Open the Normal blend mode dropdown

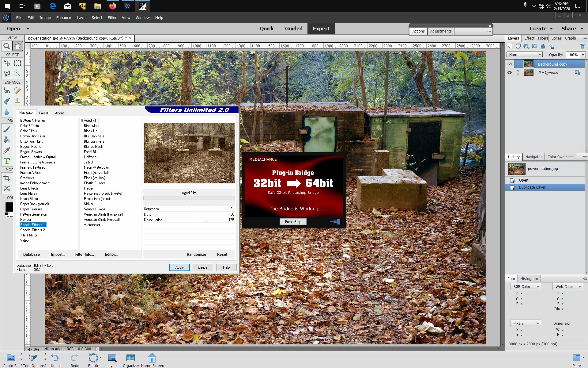point(525,55)
